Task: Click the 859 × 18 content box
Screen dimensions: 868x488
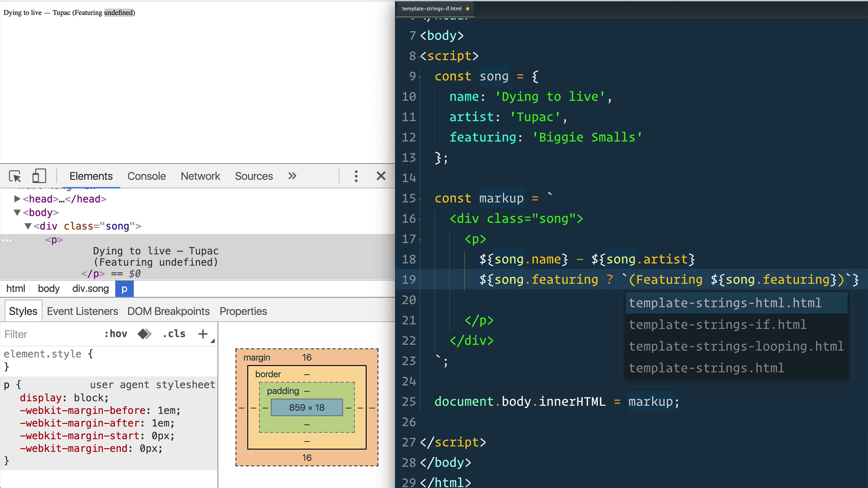Action: pos(307,408)
